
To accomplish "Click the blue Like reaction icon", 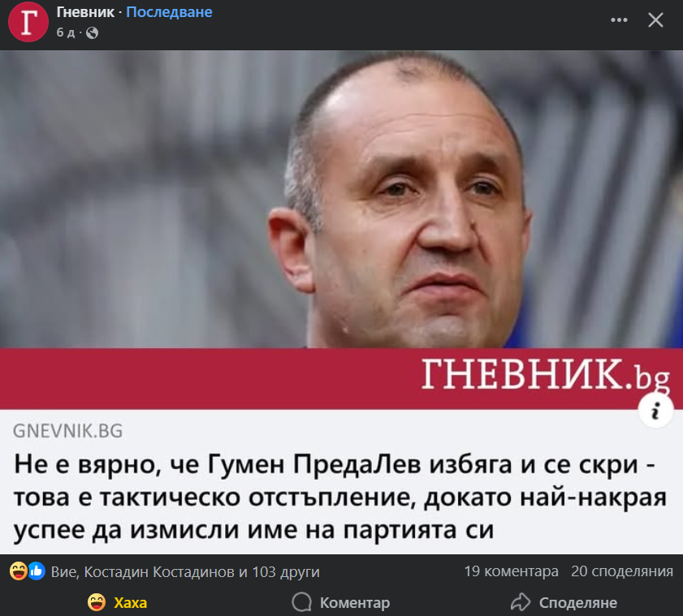I will click(x=37, y=571).
